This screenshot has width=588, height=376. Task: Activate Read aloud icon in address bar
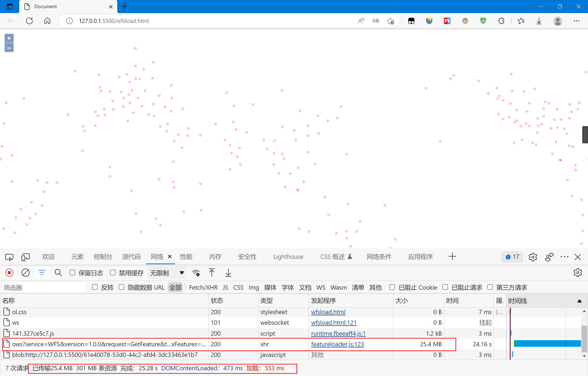click(361, 21)
